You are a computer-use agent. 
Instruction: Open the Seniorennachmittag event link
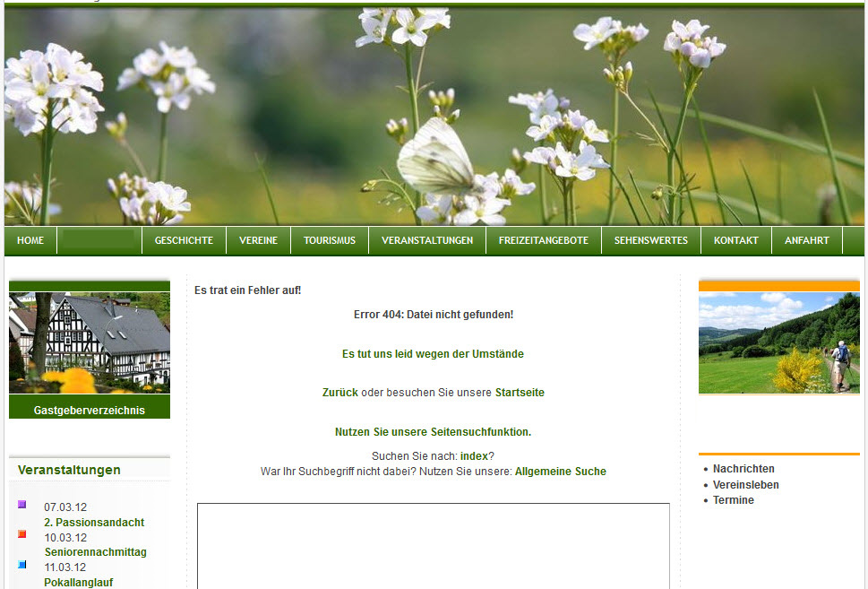[96, 552]
